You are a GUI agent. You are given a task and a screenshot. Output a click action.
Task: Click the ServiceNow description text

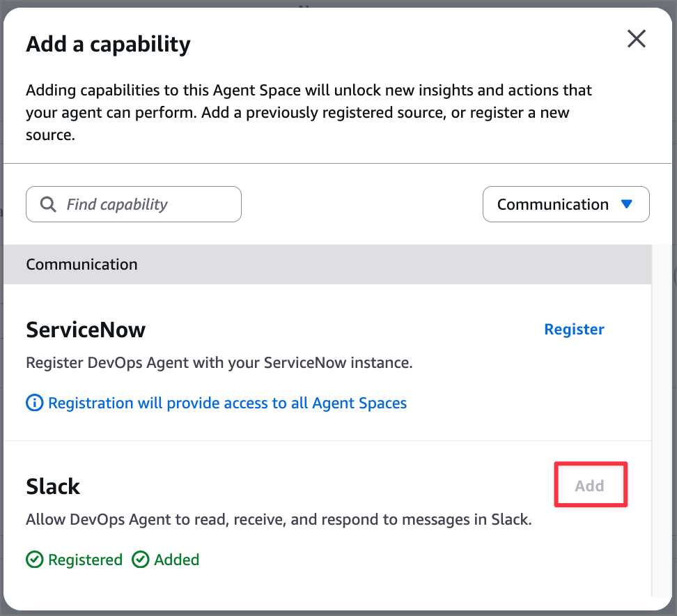pos(219,363)
